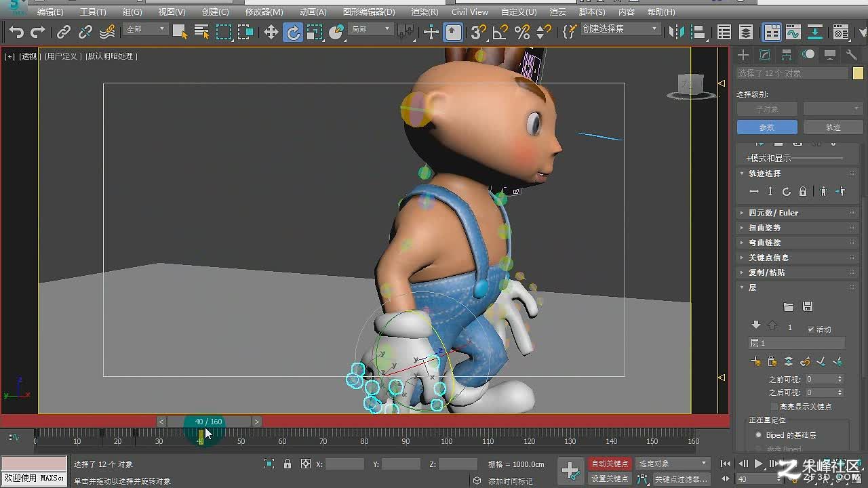Open the Scene Explorer toggle icon
This screenshot has width=868, height=488.
tap(724, 32)
